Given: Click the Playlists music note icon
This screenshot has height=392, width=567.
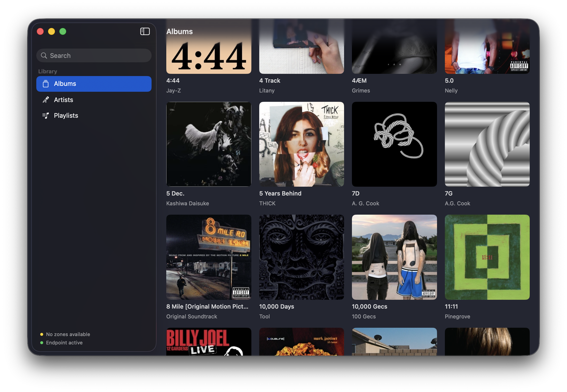Looking at the screenshot, I should click(46, 116).
